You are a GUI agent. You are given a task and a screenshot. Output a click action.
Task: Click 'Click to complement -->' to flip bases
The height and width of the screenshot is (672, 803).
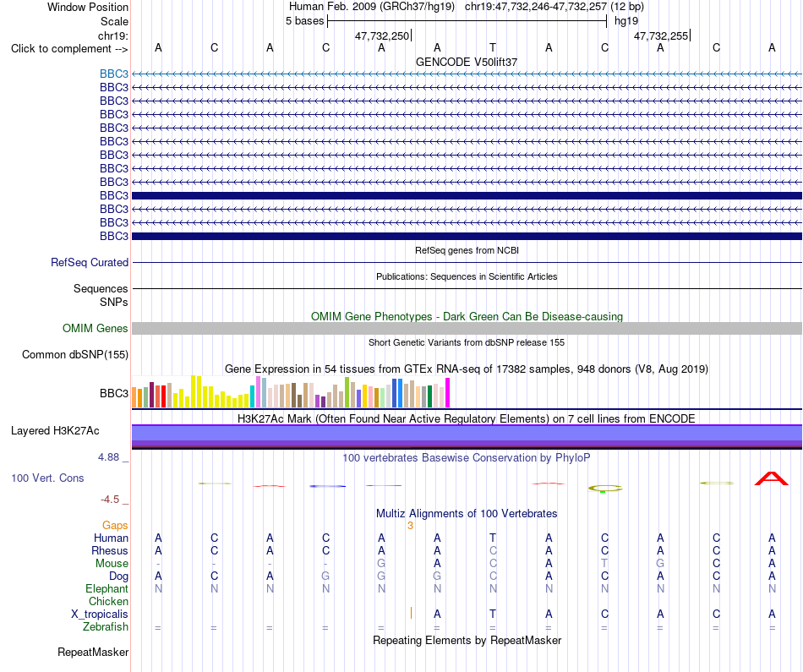(69, 49)
